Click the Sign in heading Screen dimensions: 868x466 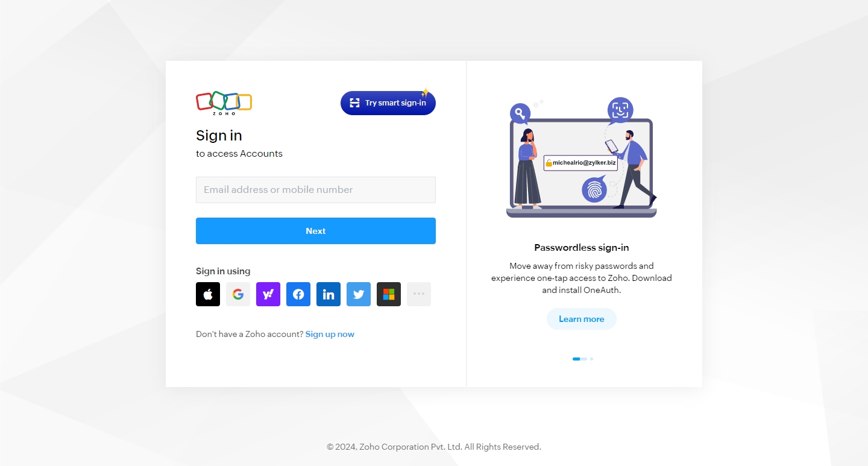click(219, 136)
